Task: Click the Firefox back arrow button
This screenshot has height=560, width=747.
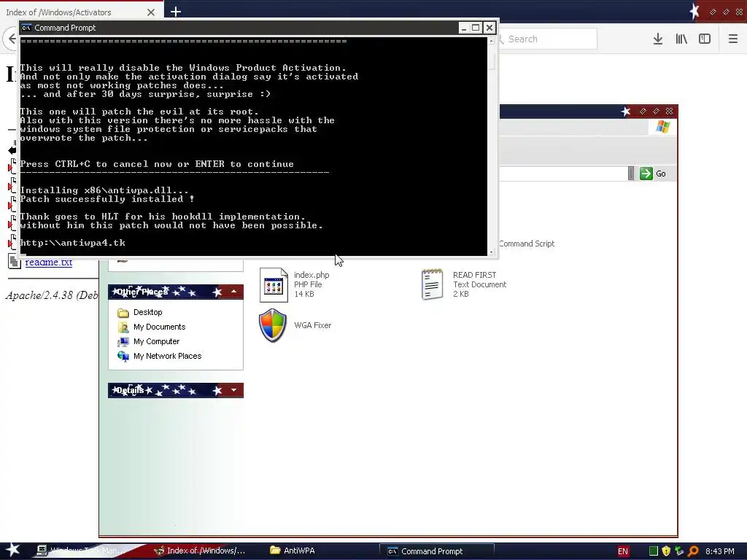Action: pyautogui.click(x=12, y=39)
